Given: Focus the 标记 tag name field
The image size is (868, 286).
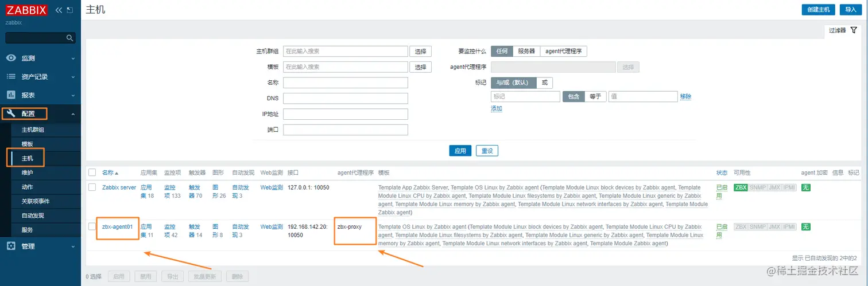Looking at the screenshot, I should (x=525, y=96).
